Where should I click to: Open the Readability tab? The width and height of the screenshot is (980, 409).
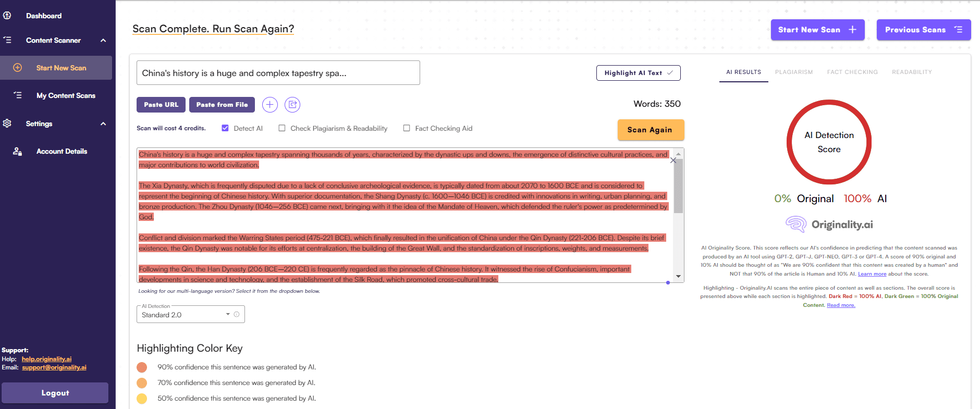point(911,72)
